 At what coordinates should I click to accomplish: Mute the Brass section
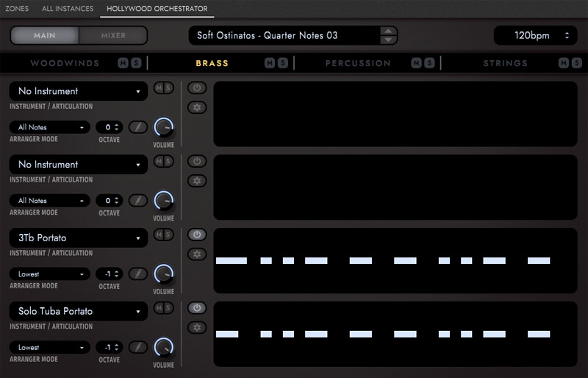pos(270,63)
